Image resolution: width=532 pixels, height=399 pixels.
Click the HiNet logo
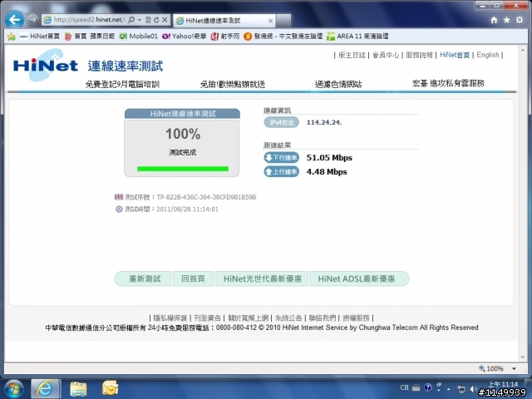[46, 65]
